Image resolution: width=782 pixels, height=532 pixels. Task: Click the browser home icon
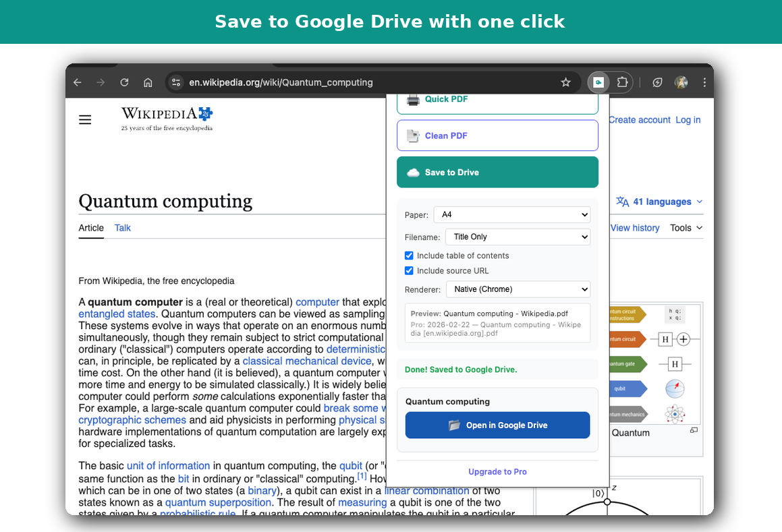coord(148,82)
